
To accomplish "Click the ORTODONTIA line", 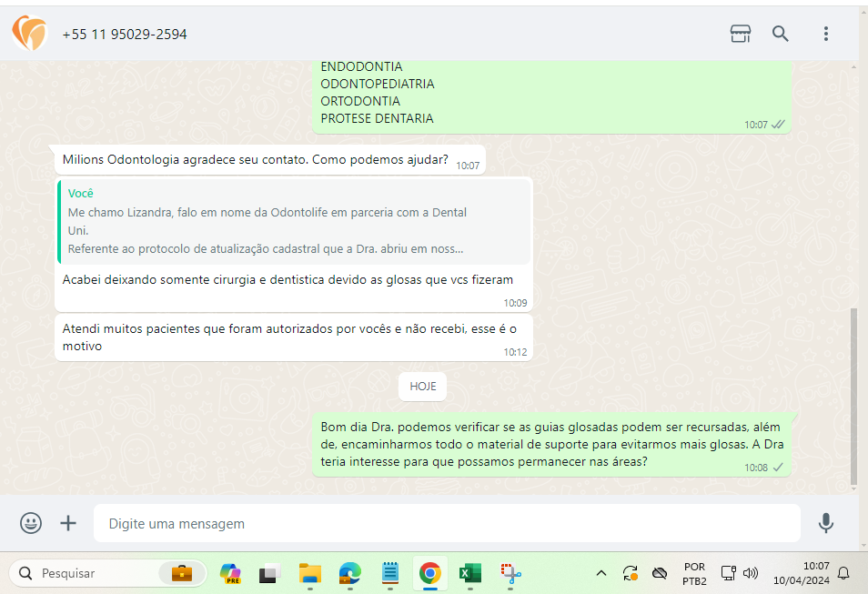I will [x=360, y=101].
